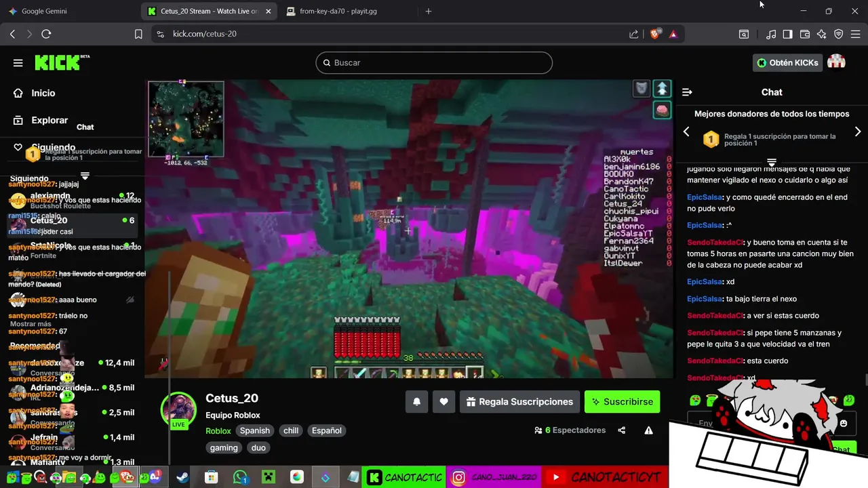Click the KICK logo
Image resolution: width=868 pixels, height=488 pixels.
[62, 62]
